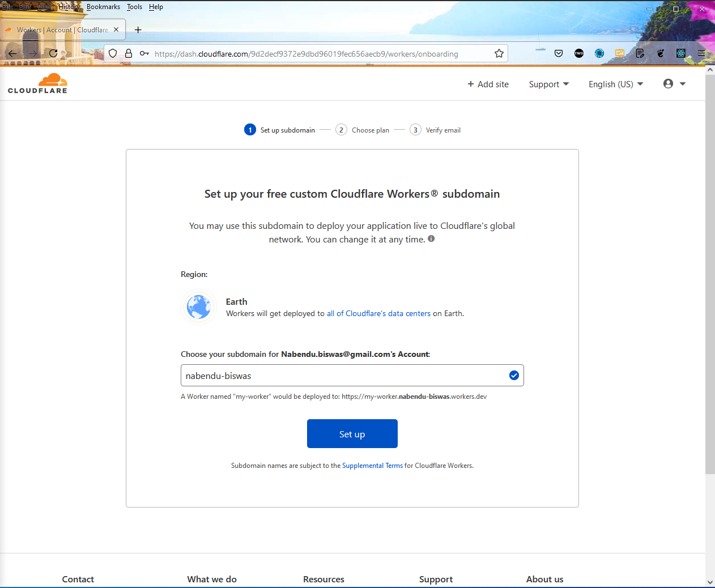Open the View menu
Image resolution: width=715 pixels, height=588 pixels.
pyautogui.click(x=45, y=7)
